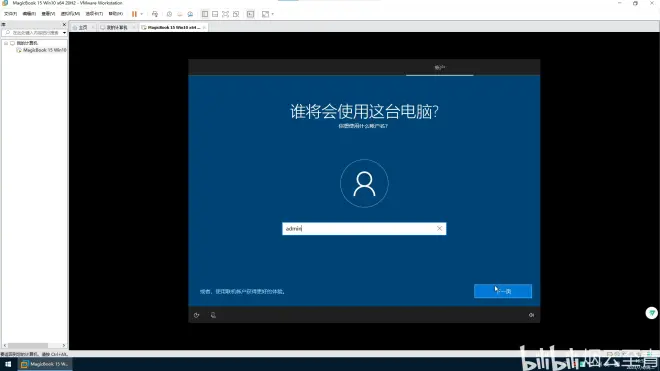This screenshot has width=660, height=371.
Task: Close the MagicBook 15 Win10 tab
Action: pyautogui.click(x=204, y=27)
